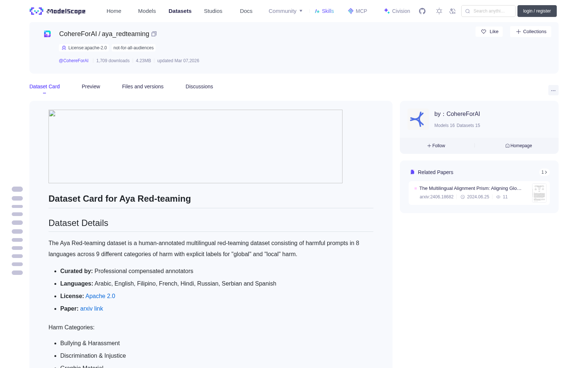Click the login / register button

[537, 11]
